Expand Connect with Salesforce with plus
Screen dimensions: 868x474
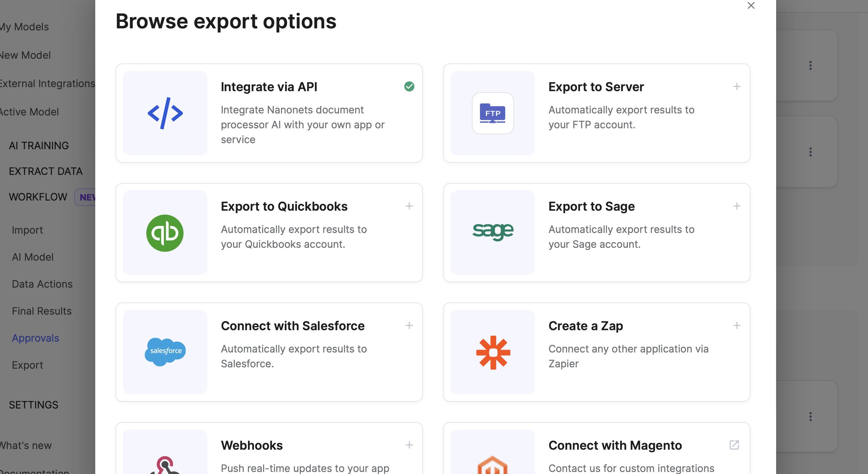pyautogui.click(x=409, y=325)
